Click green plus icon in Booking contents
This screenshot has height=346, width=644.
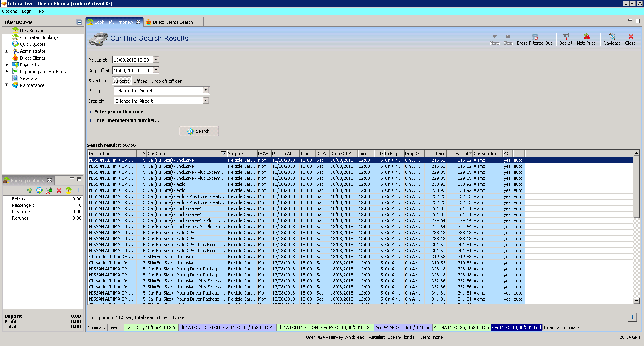pos(30,190)
